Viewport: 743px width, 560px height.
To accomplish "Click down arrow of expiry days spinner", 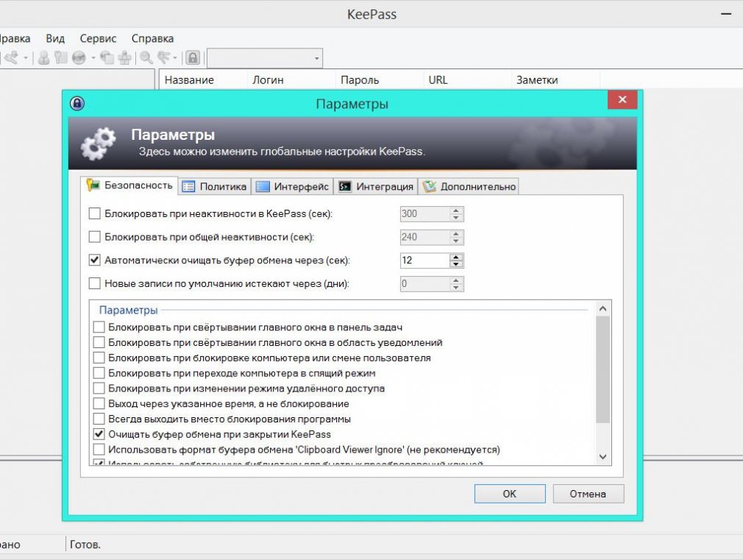I will [456, 288].
